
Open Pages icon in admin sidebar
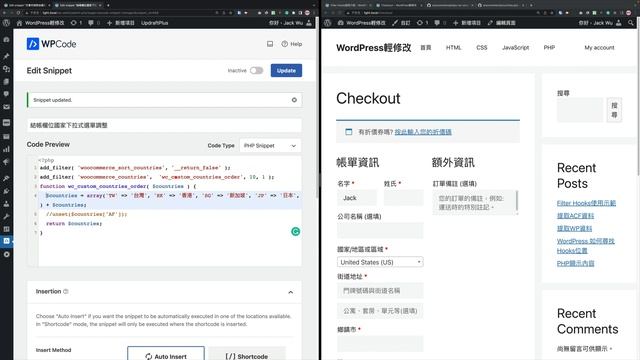[6, 82]
